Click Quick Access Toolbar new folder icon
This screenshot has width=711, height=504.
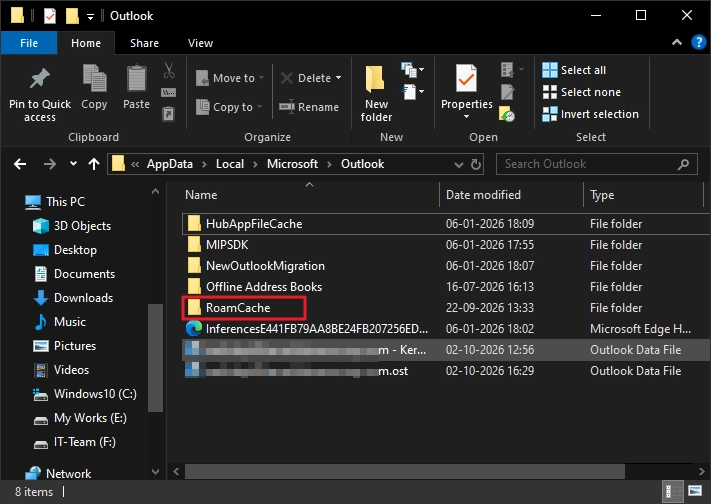(72, 16)
